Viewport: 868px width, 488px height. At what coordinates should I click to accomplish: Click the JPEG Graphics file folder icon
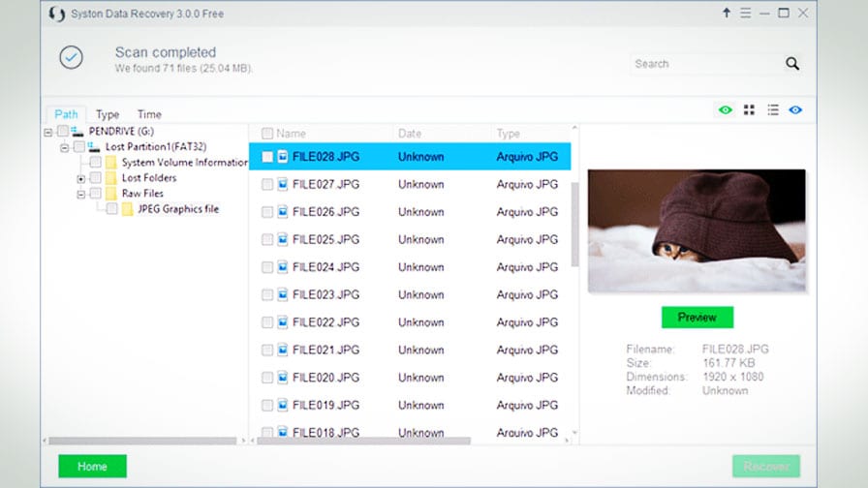(x=127, y=208)
